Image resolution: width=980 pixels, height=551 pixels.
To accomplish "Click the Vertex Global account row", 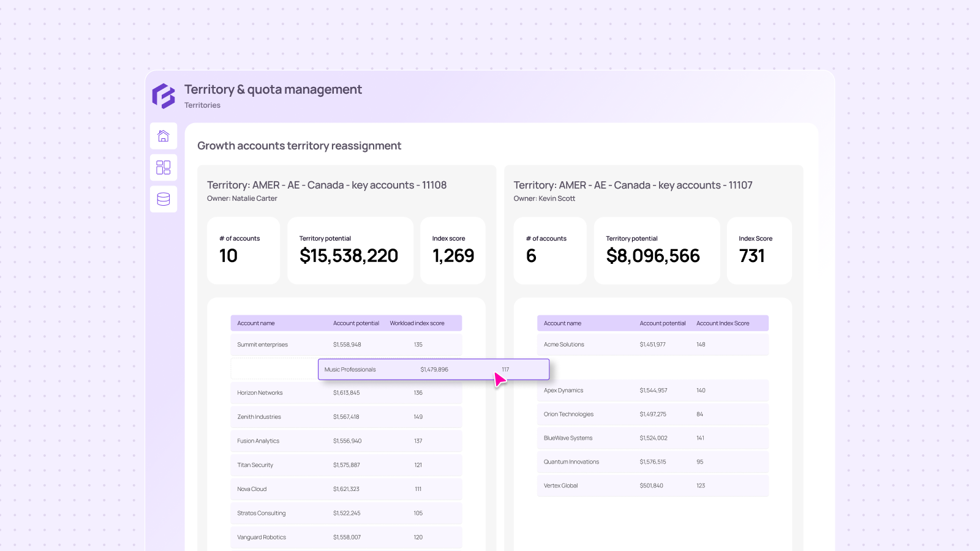I will point(652,486).
